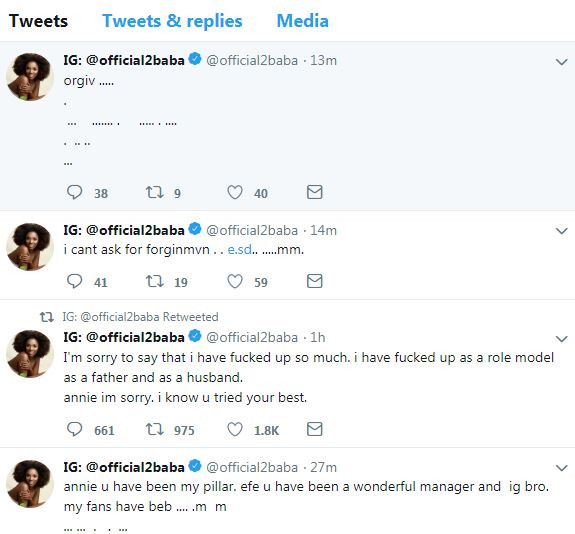Image resolution: width=575 pixels, height=534 pixels.
Task: Open the Media tab
Action: pos(303,21)
